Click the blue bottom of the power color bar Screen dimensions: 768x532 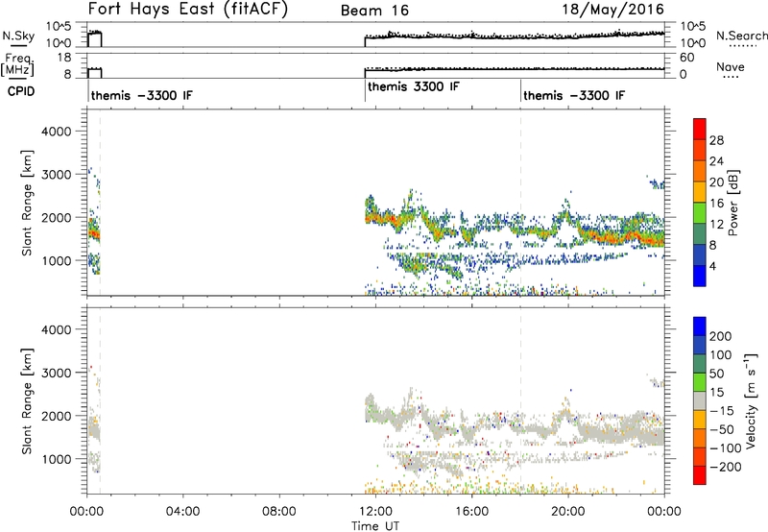(x=700, y=276)
